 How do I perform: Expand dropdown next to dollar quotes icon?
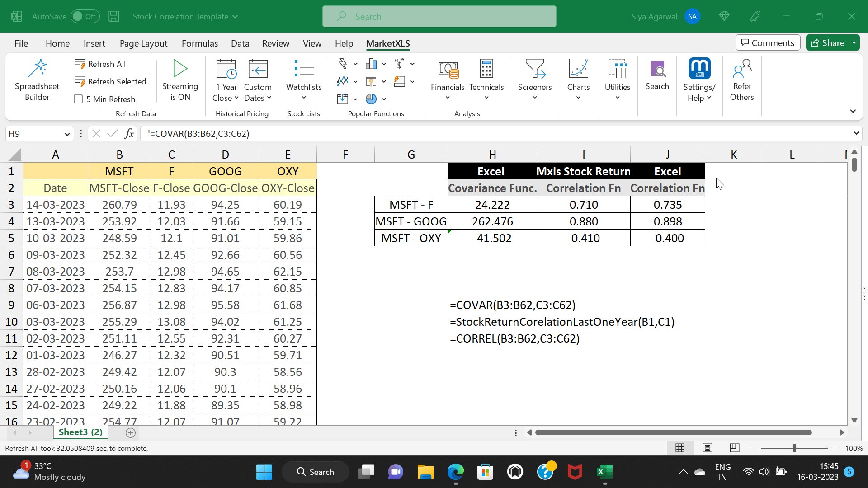412,64
